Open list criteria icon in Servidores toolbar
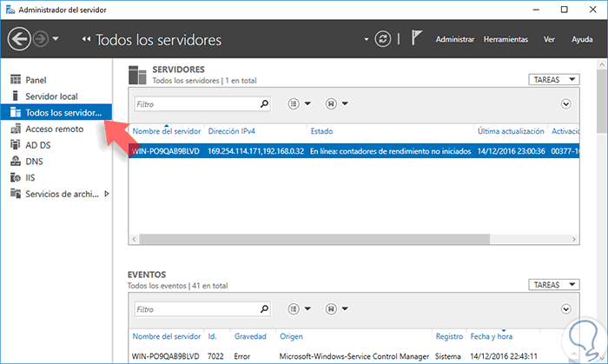Viewport: 608px width, 364px height. 294,104
